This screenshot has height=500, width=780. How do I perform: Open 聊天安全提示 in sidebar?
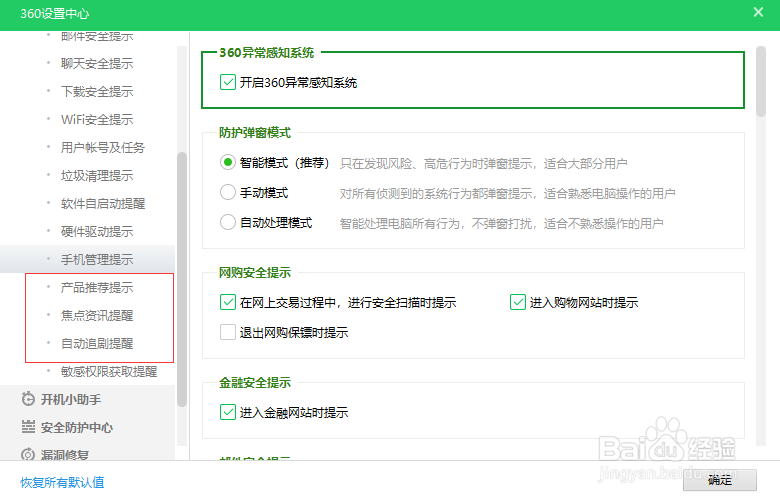[97, 64]
